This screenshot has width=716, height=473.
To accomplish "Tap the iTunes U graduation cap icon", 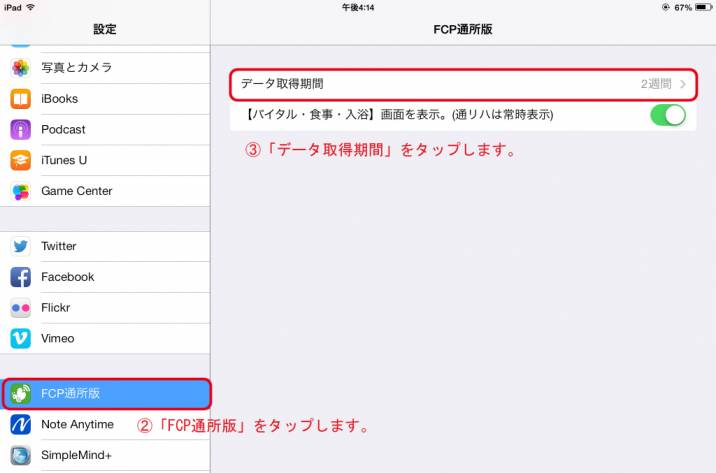I will tap(20, 160).
